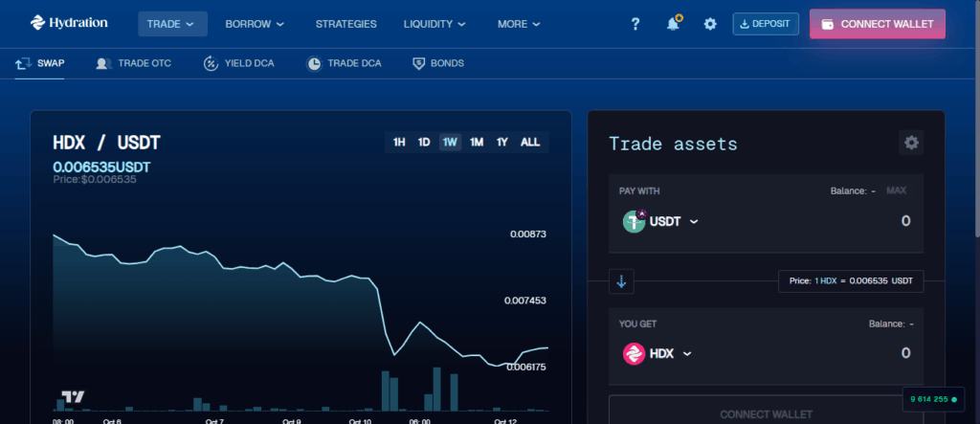Click the Hydration logo
Viewport: 980px width, 424px height.
68,23
